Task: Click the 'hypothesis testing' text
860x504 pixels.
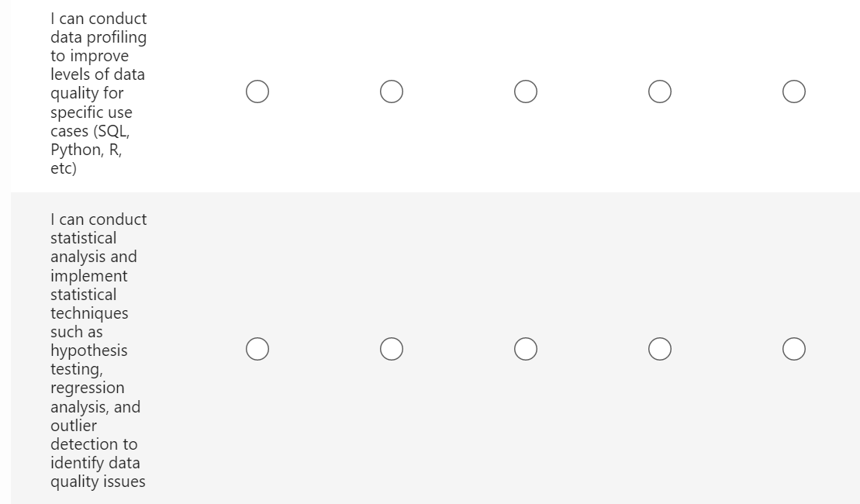Action: (x=88, y=360)
